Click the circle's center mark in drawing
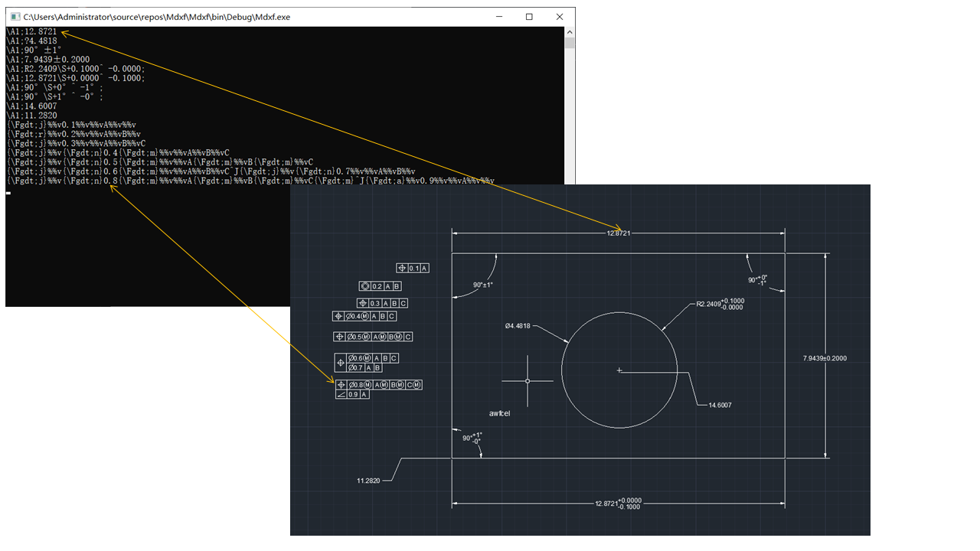Viewport: 980px width, 551px height. 619,370
